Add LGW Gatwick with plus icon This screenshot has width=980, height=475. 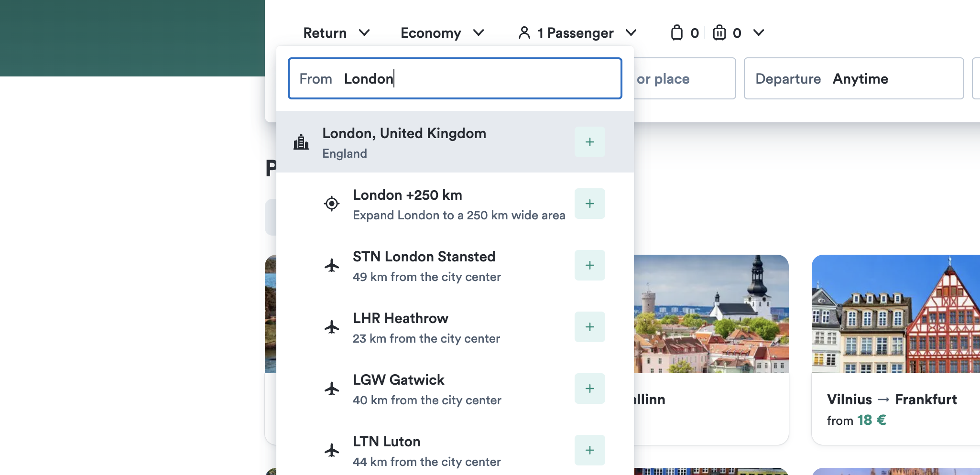pyautogui.click(x=589, y=389)
